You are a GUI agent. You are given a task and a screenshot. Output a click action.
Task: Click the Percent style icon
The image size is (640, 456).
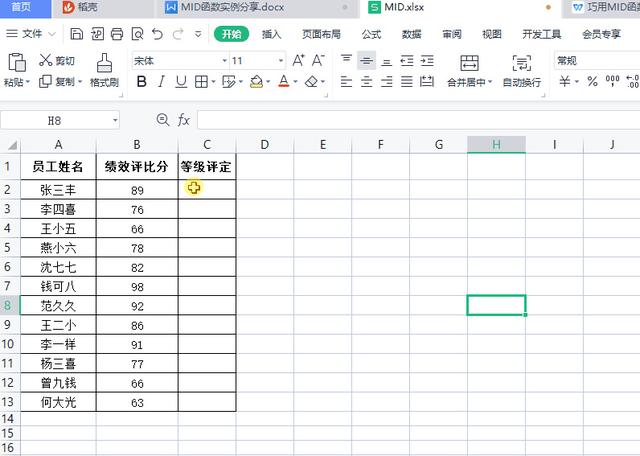pos(592,81)
